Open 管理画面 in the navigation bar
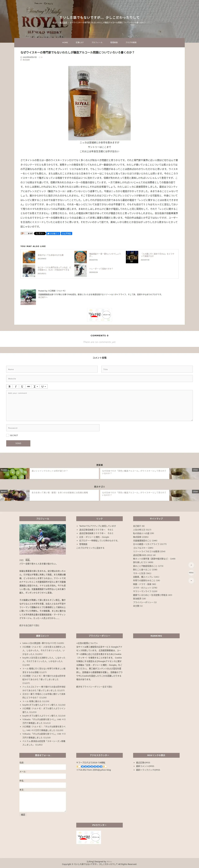The width and height of the screenshot is (199, 868). (114, 43)
